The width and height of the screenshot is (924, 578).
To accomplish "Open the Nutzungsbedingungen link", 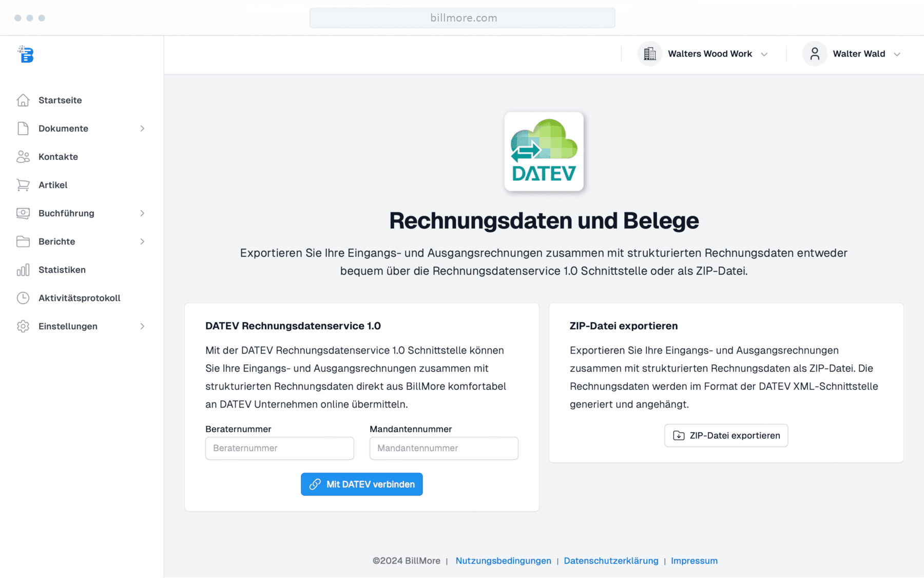I will 503,561.
